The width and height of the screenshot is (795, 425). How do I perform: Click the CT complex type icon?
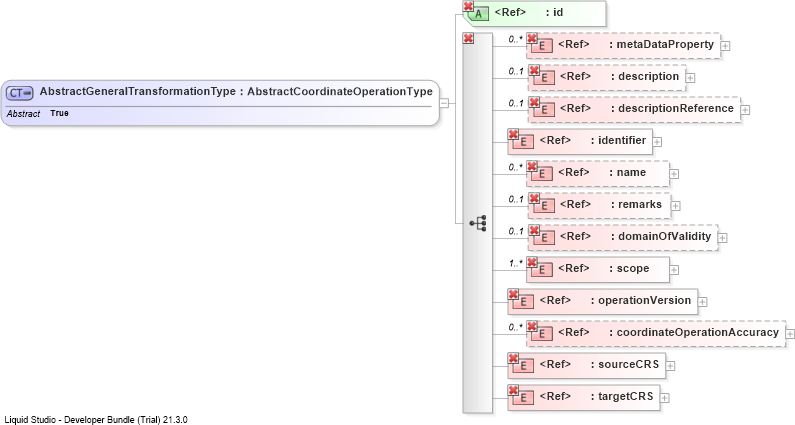19,93
